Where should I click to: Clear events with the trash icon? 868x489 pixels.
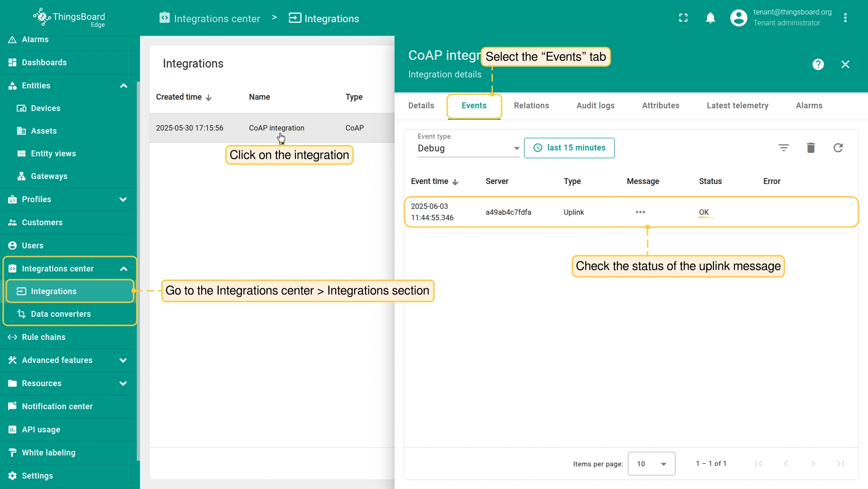tap(810, 148)
